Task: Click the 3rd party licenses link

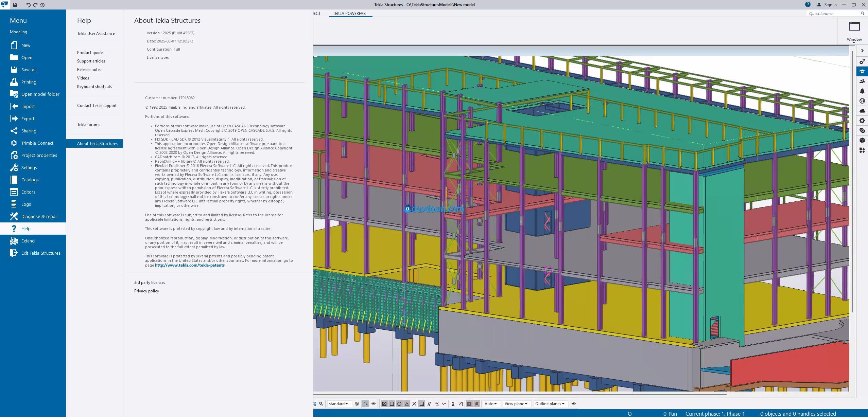Action: pyautogui.click(x=150, y=283)
